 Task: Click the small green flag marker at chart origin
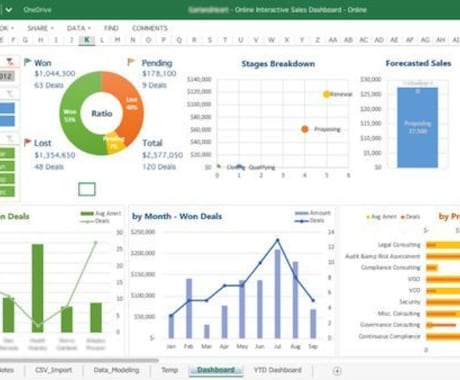tap(219, 166)
